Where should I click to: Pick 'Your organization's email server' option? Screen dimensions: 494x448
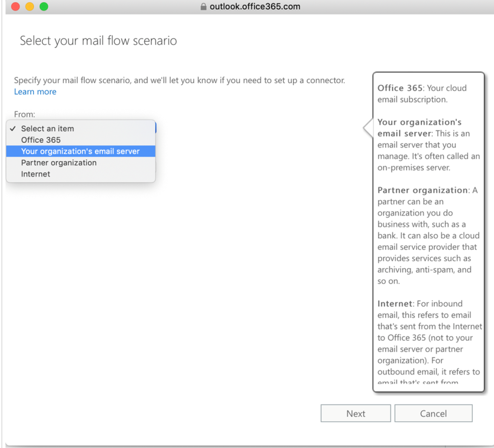click(81, 151)
